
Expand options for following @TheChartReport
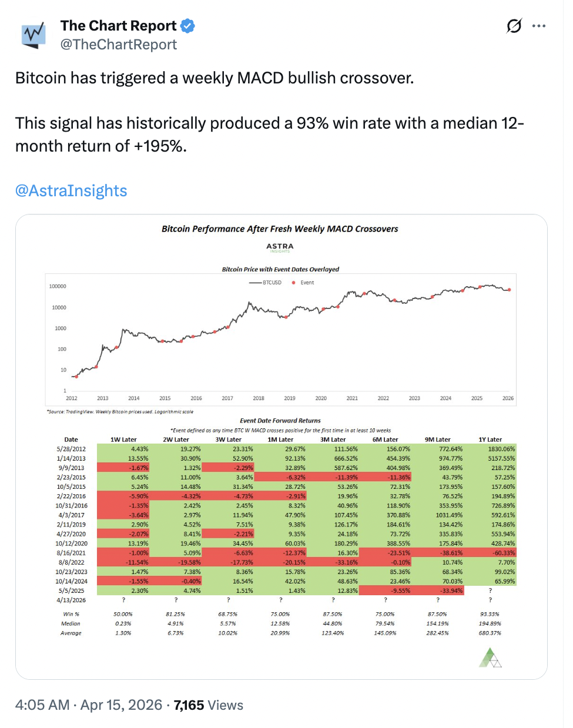click(539, 26)
